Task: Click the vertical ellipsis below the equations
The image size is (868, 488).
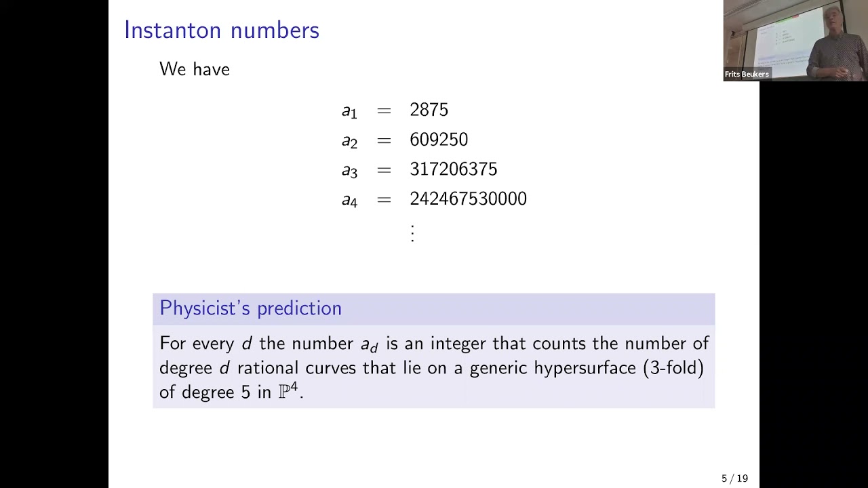Action: 412,232
